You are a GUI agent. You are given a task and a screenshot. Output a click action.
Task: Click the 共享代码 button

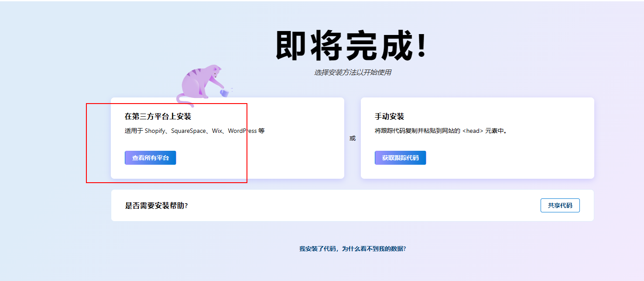(x=560, y=205)
